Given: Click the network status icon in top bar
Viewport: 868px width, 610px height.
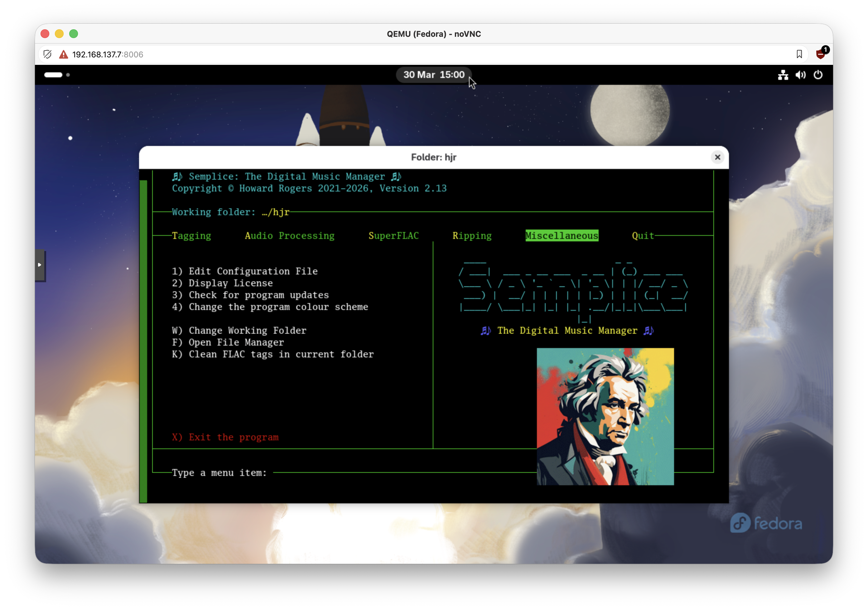Looking at the screenshot, I should click(783, 75).
